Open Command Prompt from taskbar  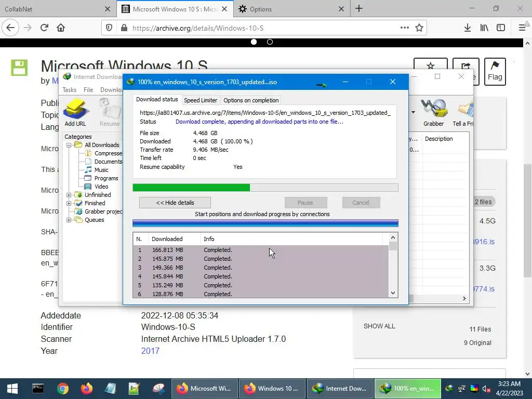pyautogui.click(x=38, y=389)
